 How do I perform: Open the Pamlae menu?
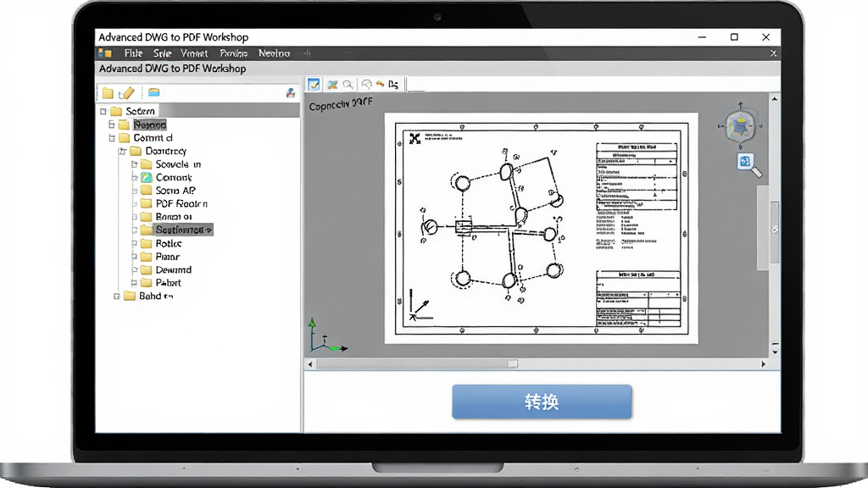[x=234, y=53]
